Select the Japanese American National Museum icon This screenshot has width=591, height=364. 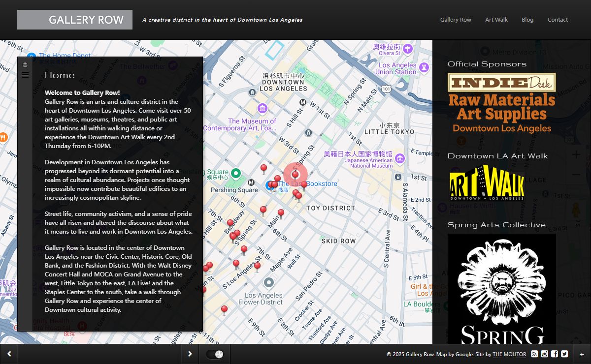click(399, 158)
